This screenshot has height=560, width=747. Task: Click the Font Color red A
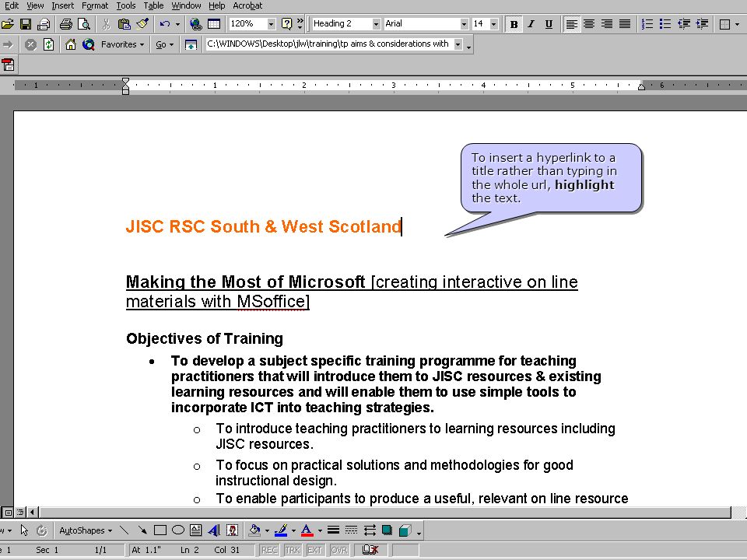coord(307,530)
